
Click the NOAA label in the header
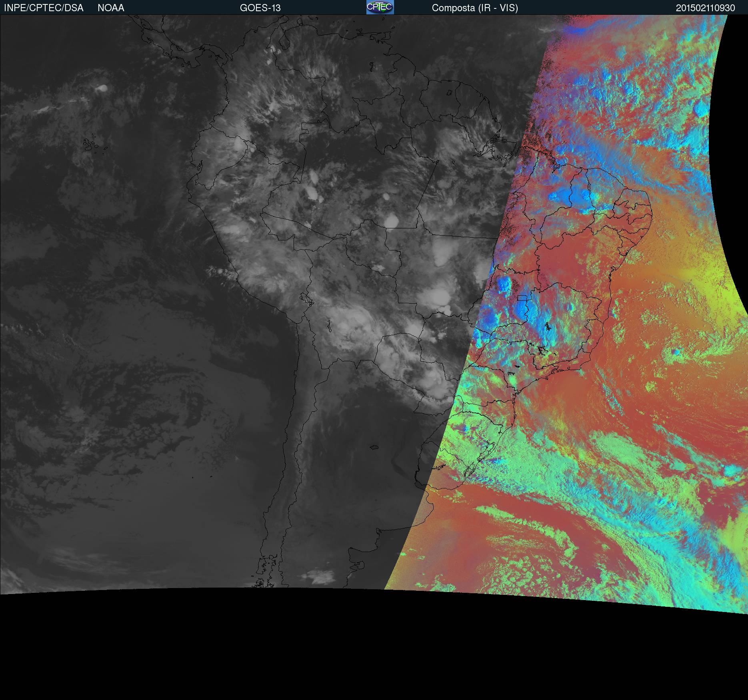(x=111, y=8)
